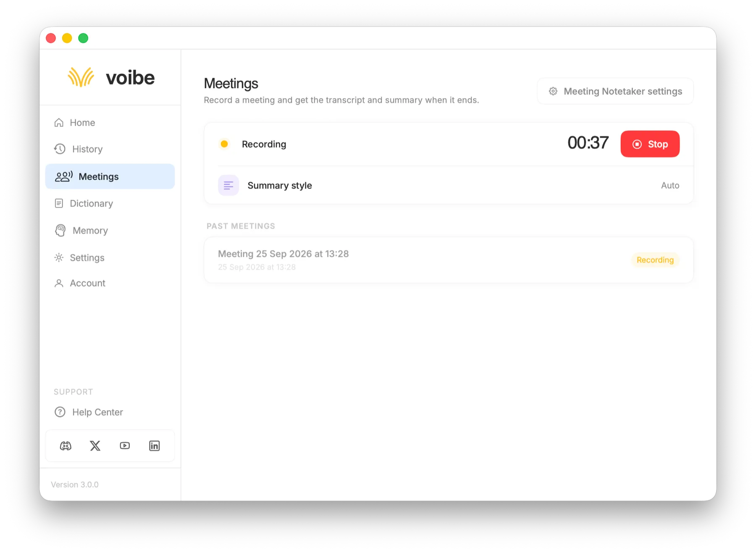Click the 00:37 recording timer
756x553 pixels.
[588, 143]
